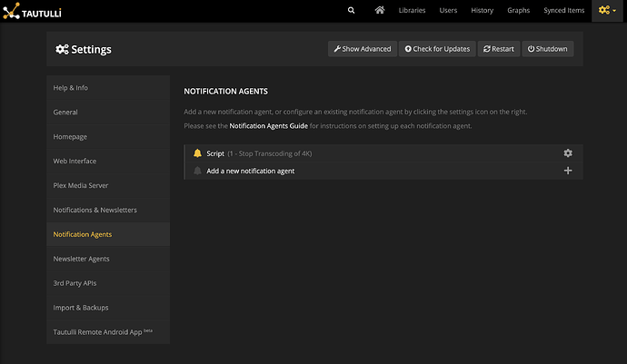Screen dimensions: 627x364
Task: Select Tautulli Remote Android App in sidebar
Action: [108, 332]
